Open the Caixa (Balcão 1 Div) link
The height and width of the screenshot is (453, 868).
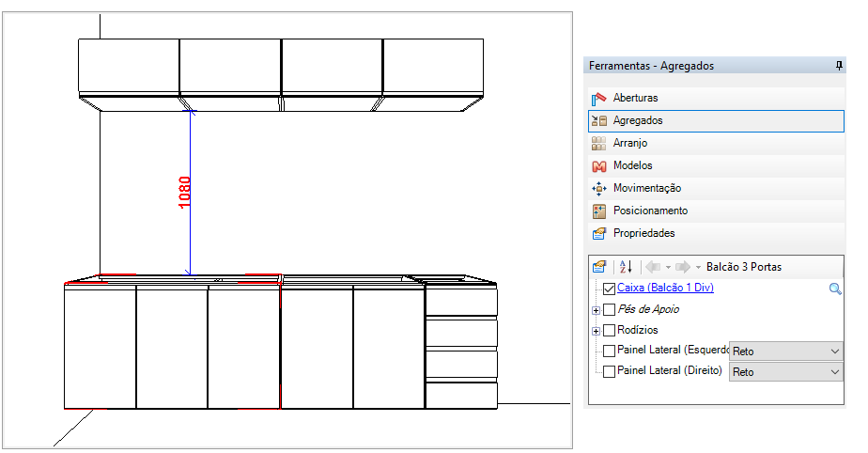665,288
